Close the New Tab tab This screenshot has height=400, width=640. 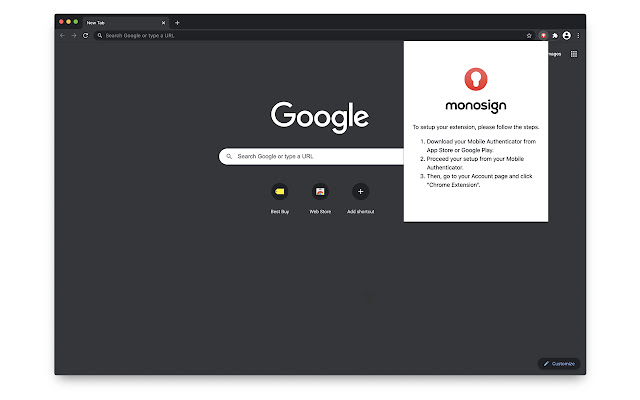click(163, 23)
